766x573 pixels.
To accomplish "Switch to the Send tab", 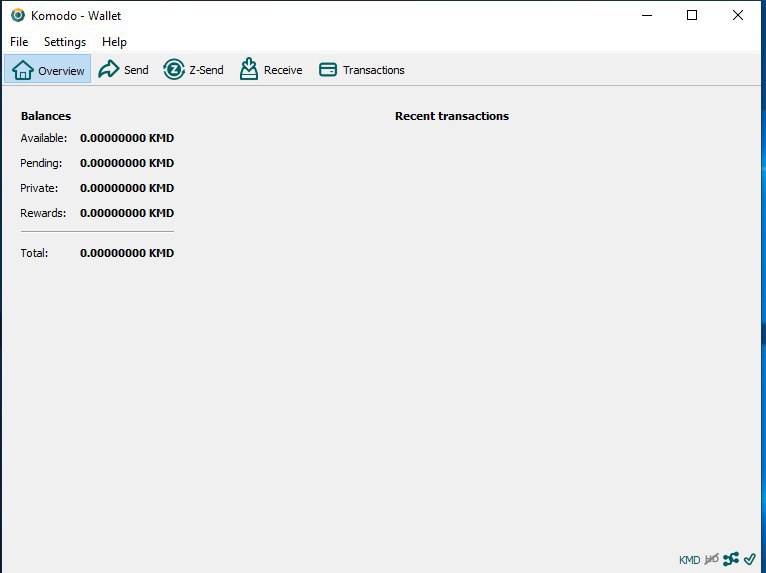I will [x=123, y=69].
